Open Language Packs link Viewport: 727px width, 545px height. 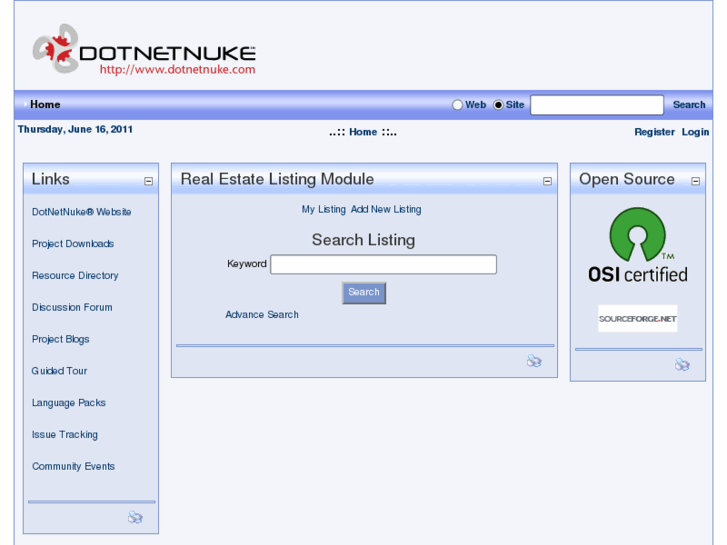coord(69,403)
